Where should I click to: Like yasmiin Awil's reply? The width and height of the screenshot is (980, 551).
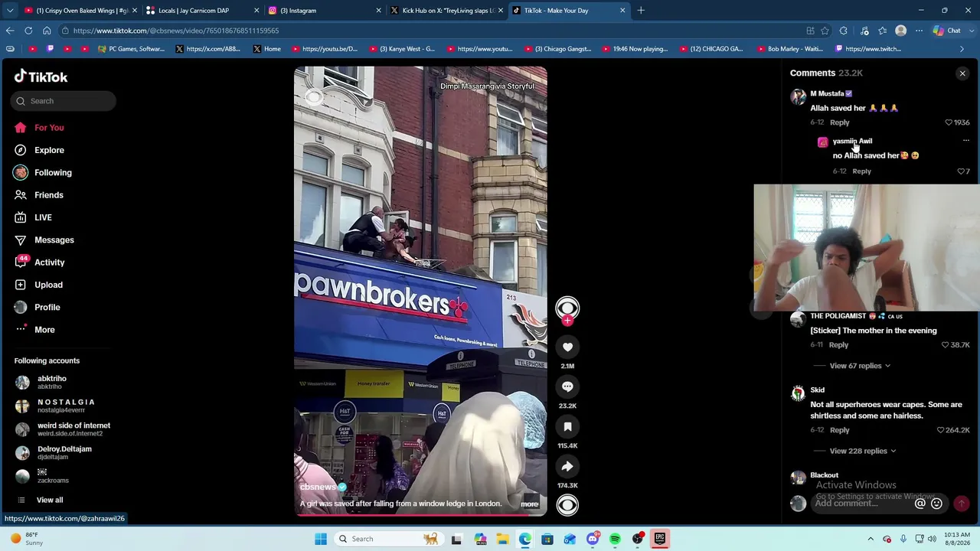coord(962,171)
